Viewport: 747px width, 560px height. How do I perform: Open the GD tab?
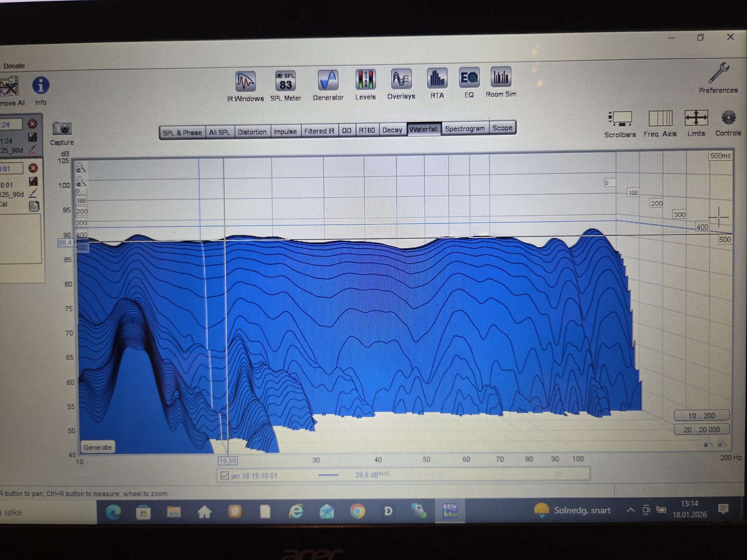pyautogui.click(x=347, y=131)
